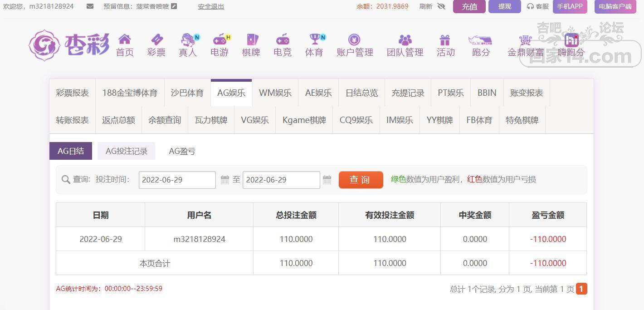
Task: Open the 嗨跑分 icon
Action: coord(571,39)
